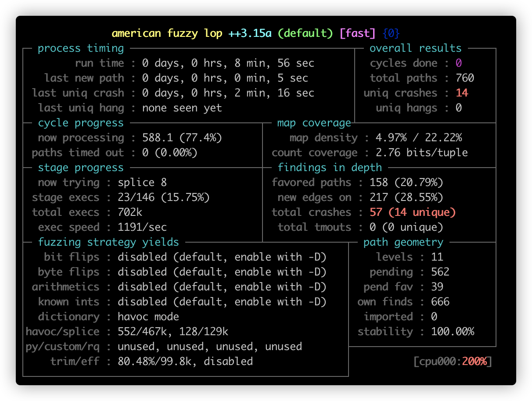Click stage execs value '23/146 (15.75%)'
The image size is (532, 401).
164,197
